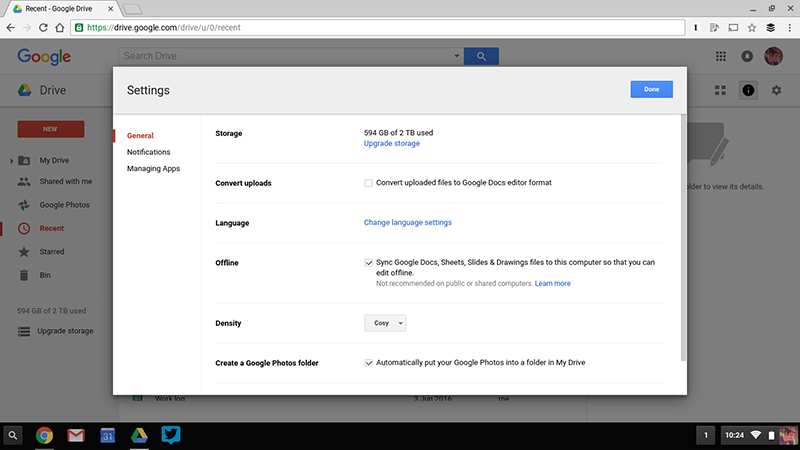
Task: Click Upgrade storage in the sidebar
Action: [x=65, y=331]
